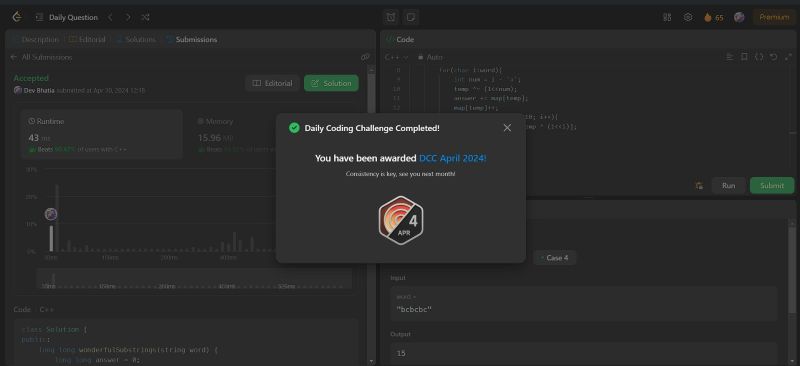Close the Daily Coding Challenge popup
This screenshot has height=366, width=800.
507,128
